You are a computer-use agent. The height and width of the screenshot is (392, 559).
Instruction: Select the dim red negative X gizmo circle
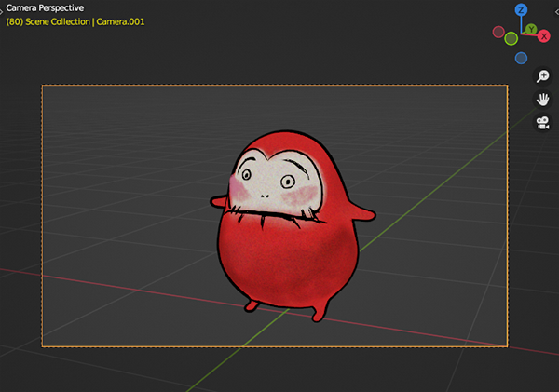[x=499, y=32]
